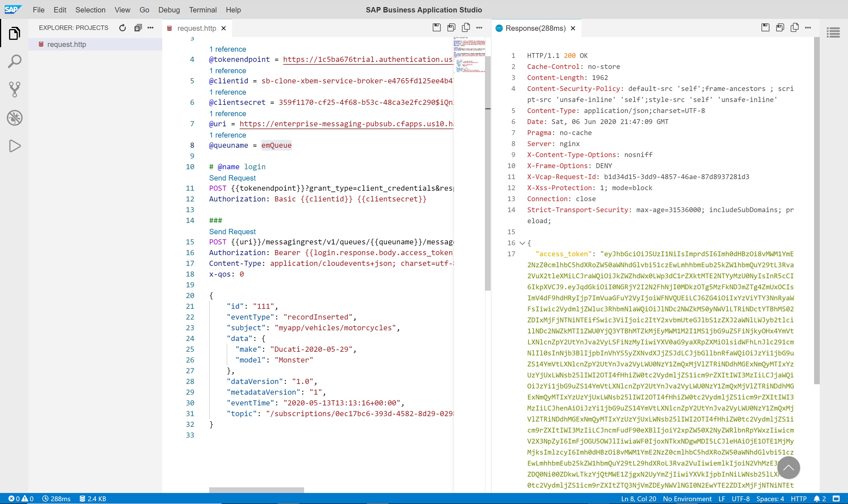Open the Terminal menu
This screenshot has width=848, height=504.
(202, 10)
